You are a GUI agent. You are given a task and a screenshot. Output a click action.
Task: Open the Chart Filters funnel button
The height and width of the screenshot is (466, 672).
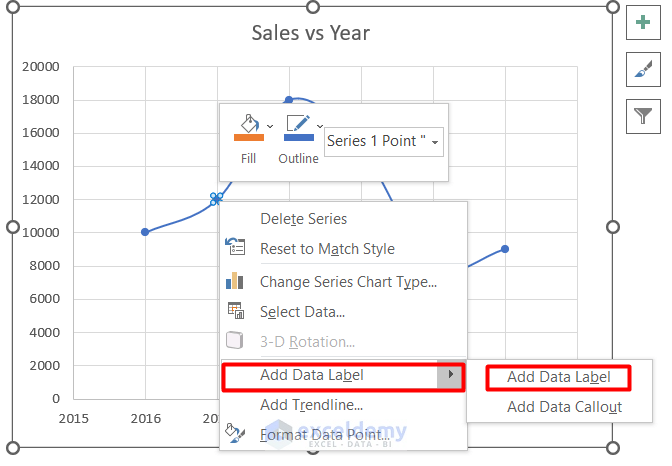pos(642,116)
